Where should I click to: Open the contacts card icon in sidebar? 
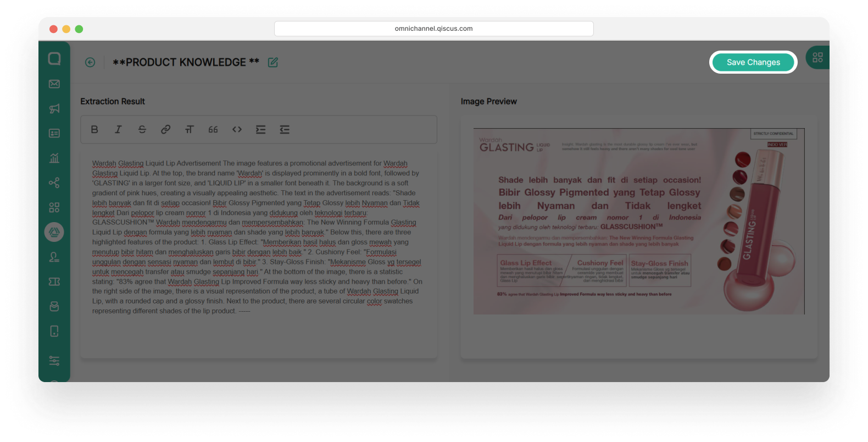pyautogui.click(x=54, y=133)
